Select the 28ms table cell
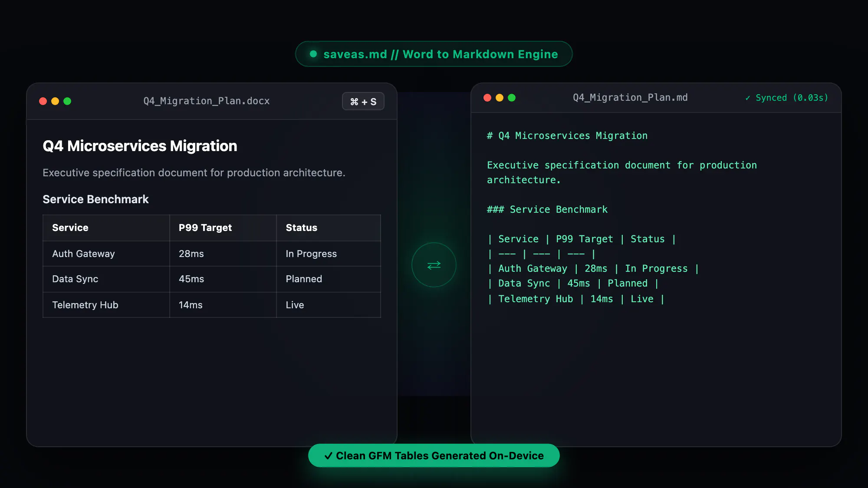The image size is (868, 488). point(223,254)
